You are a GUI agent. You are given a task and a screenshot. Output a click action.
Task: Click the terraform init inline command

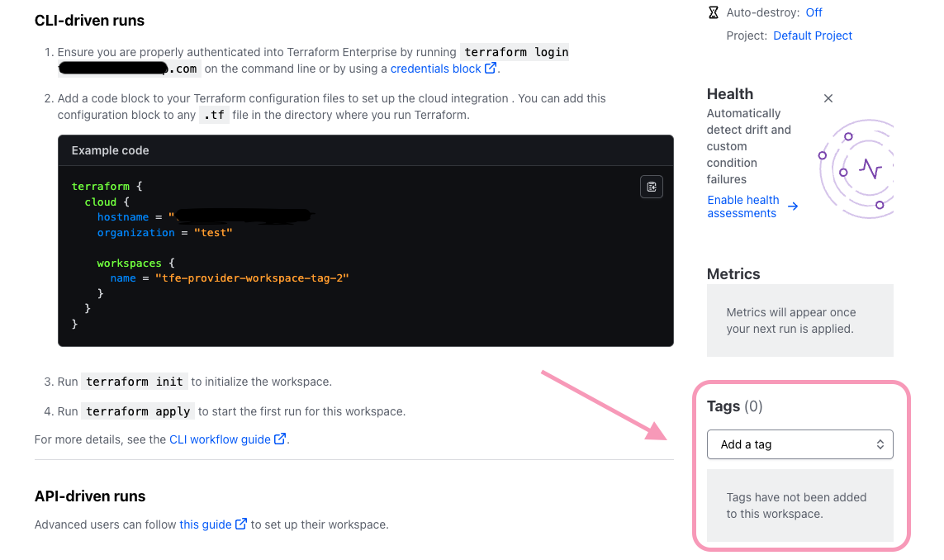(135, 382)
